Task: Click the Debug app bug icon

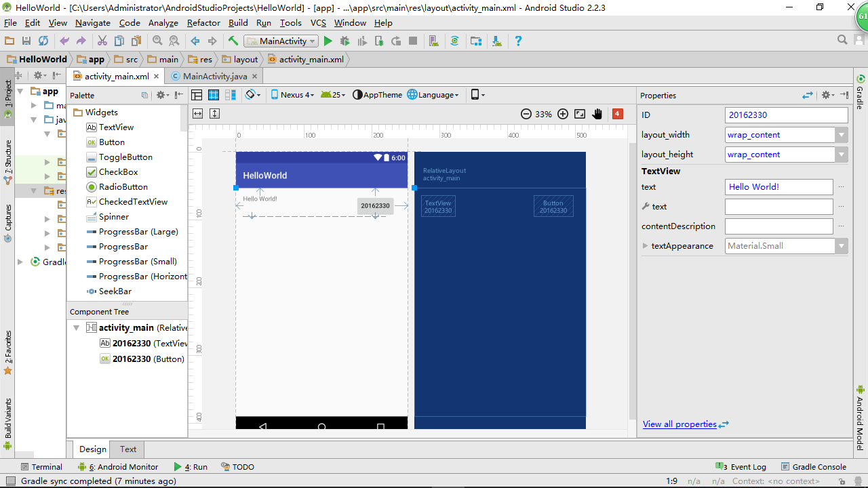Action: click(x=344, y=41)
